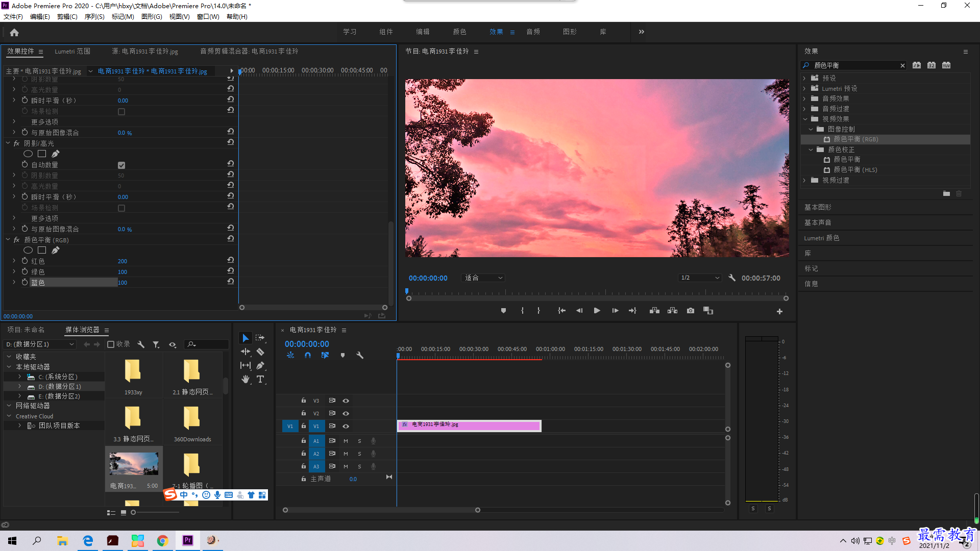Select the Slip tool

(246, 365)
